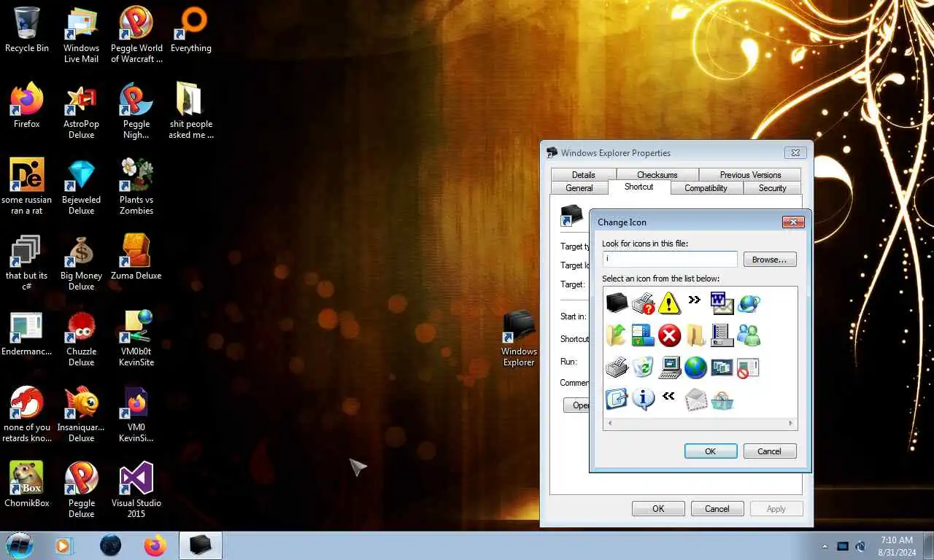Click the icon list scroll-left arrow
This screenshot has height=560, width=934.
click(x=610, y=423)
